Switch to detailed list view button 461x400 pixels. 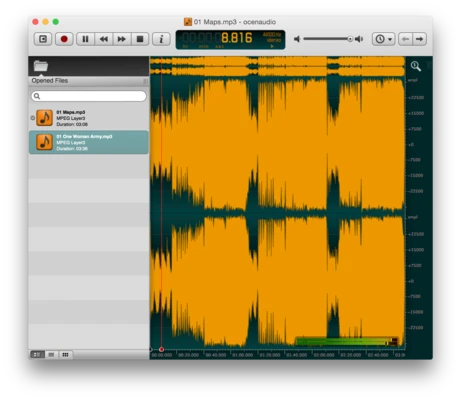click(37, 355)
